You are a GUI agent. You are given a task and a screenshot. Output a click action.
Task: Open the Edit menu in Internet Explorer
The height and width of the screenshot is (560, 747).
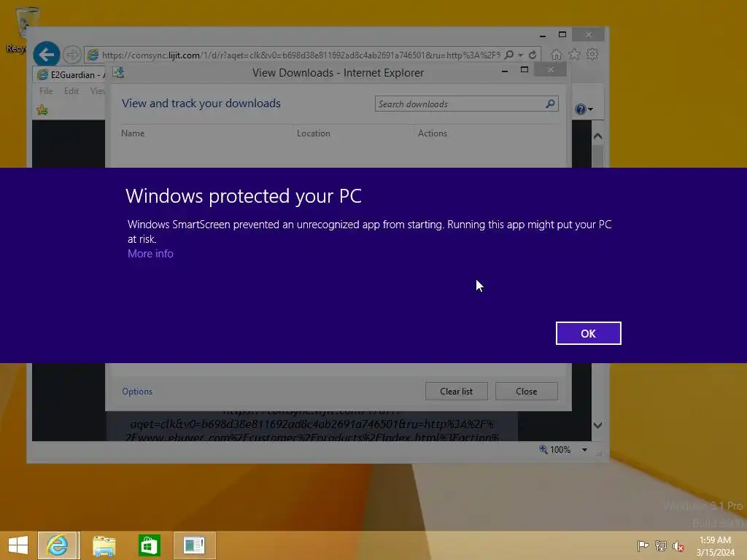(71, 91)
